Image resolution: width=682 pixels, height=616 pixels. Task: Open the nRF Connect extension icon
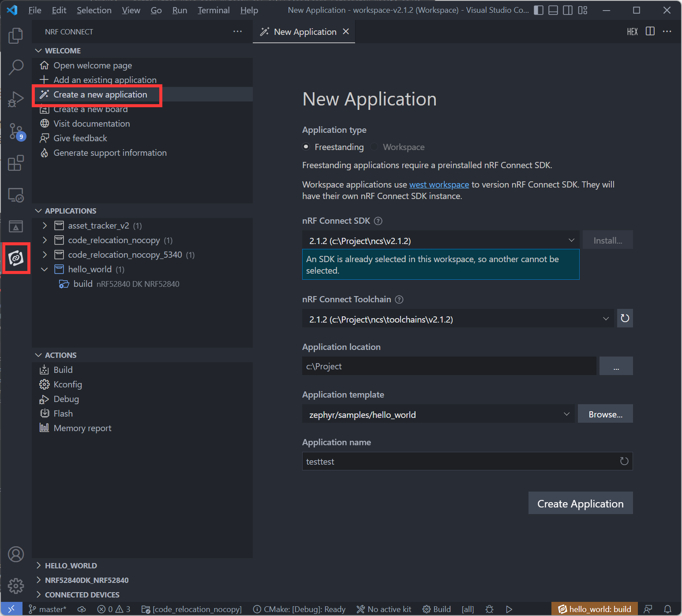click(16, 258)
